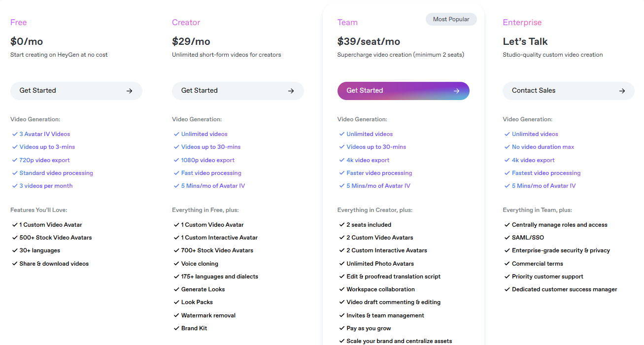Viewport: 644px width, 345px height.
Task: Click the 1080p video export feature link
Action: click(206, 160)
